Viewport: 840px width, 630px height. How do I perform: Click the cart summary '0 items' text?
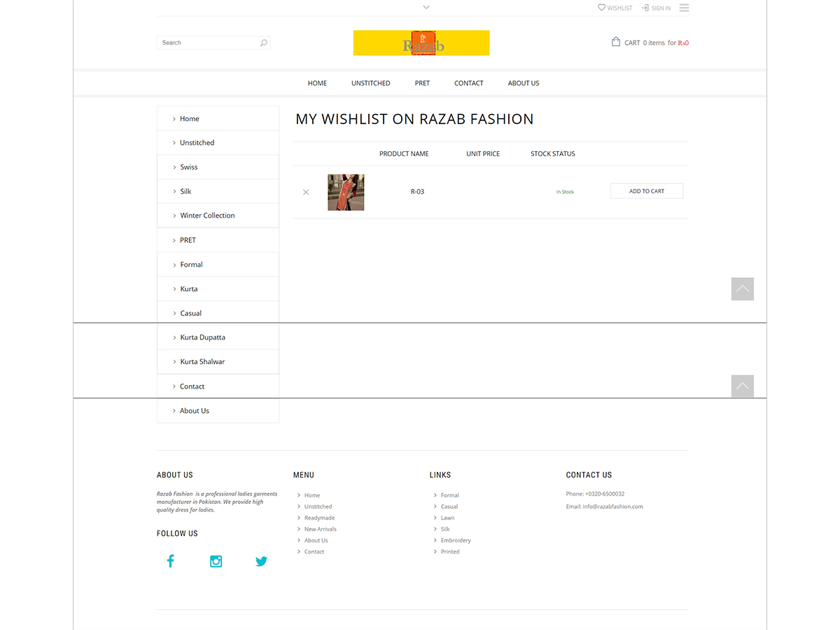pos(654,43)
